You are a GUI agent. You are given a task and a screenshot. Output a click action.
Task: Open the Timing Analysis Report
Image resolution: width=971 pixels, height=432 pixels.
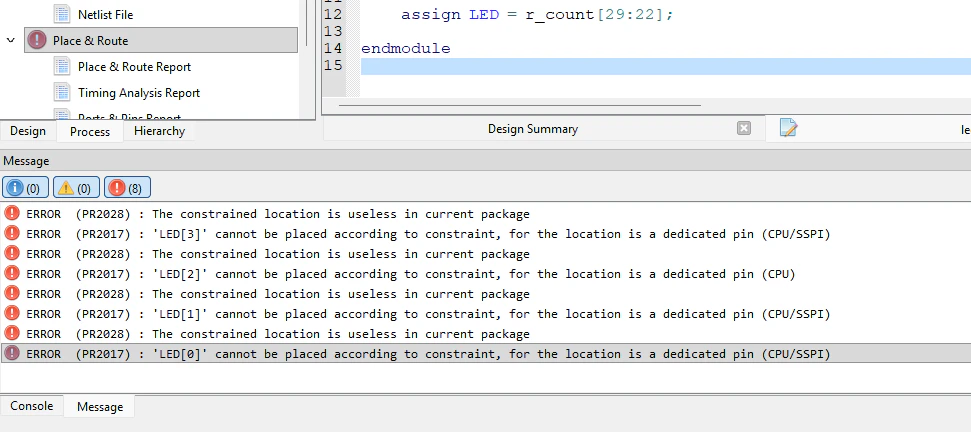[x=139, y=93]
